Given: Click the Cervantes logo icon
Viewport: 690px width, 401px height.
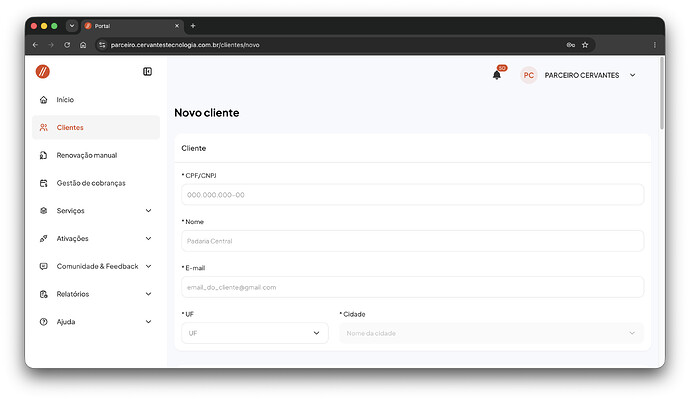Looking at the screenshot, I should click(43, 71).
